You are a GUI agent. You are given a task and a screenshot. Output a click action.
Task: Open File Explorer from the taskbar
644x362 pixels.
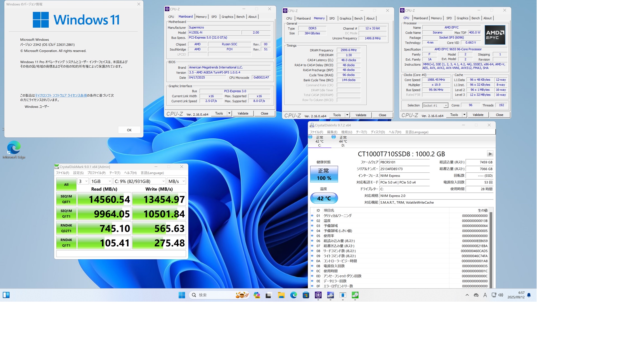(281, 295)
